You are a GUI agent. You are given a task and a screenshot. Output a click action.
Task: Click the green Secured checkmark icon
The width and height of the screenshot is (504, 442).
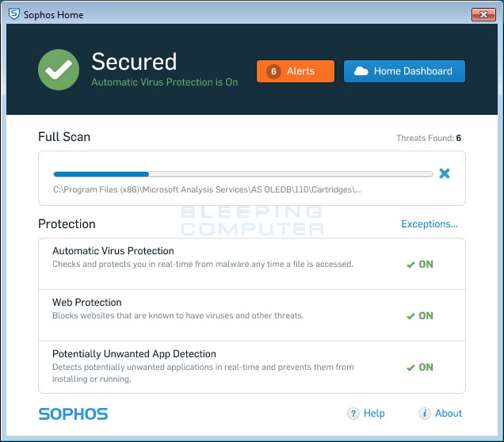pyautogui.click(x=59, y=70)
